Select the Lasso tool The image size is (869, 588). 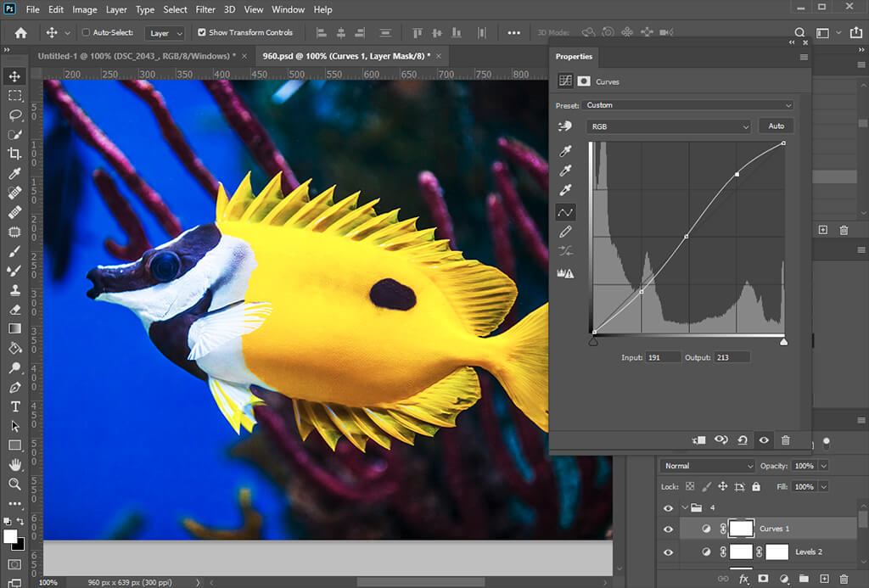click(15, 115)
